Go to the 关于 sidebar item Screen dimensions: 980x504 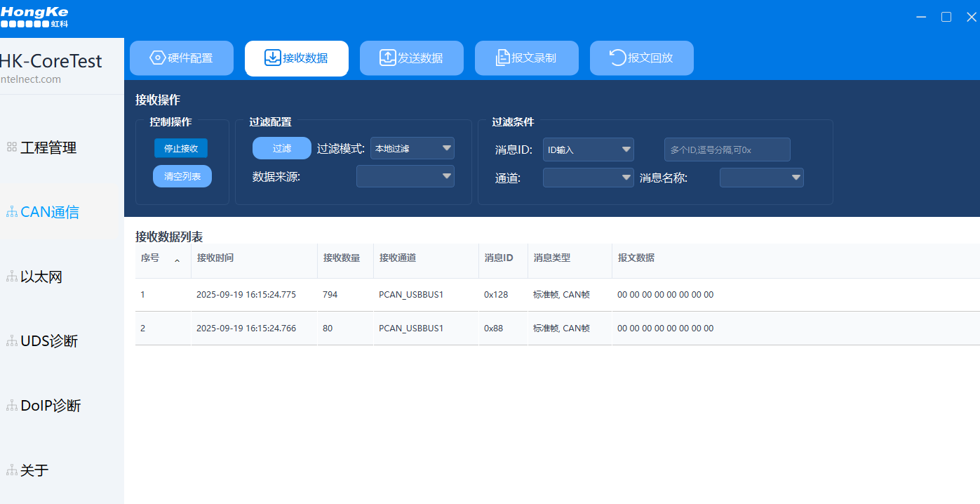[x=34, y=470]
